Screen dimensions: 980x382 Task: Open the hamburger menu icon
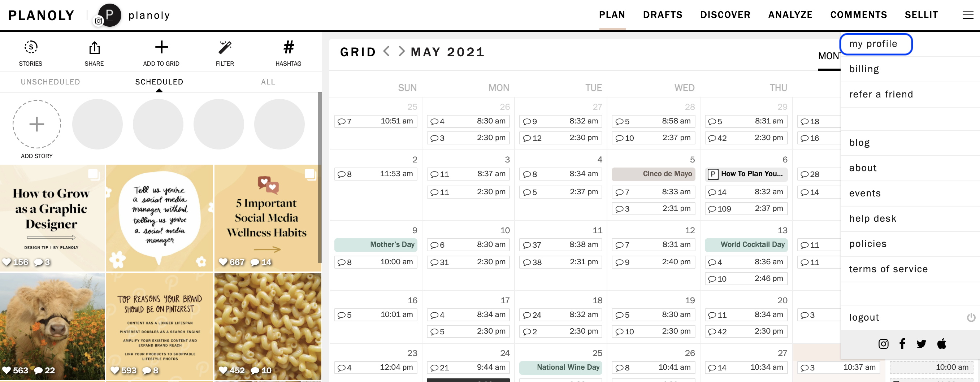click(x=967, y=15)
